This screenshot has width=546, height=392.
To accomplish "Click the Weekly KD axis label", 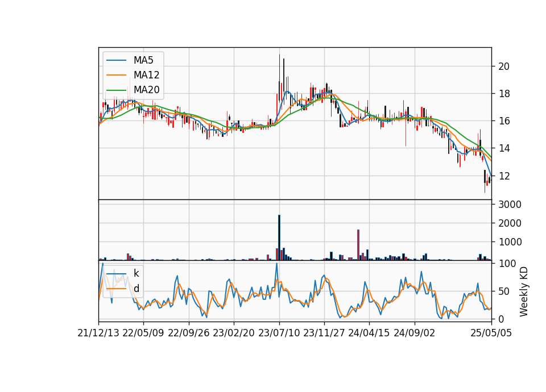I will (523, 291).
